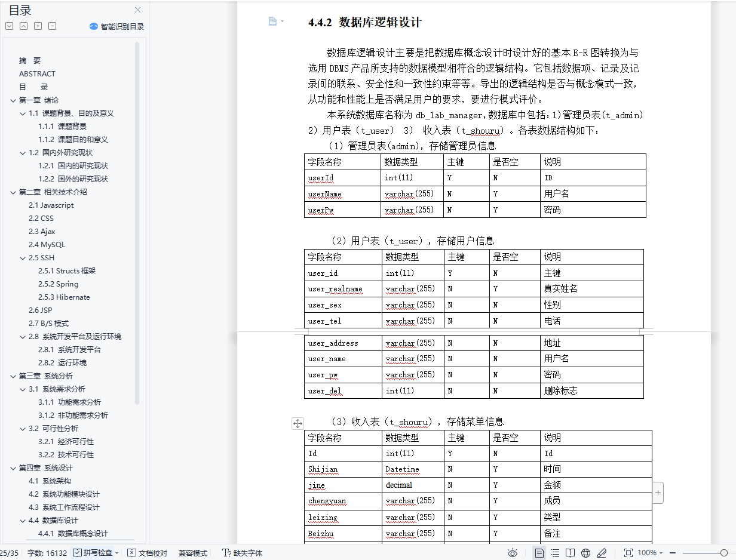Image resolution: width=736 pixels, height=560 pixels.
Task: Collapse the 3.1 系统需求分析 node
Action: pyautogui.click(x=23, y=389)
